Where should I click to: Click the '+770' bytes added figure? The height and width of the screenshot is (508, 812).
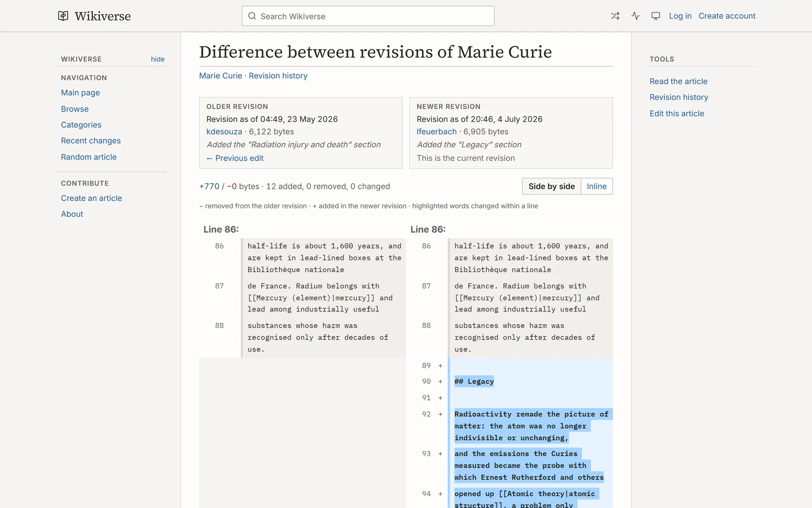pos(209,186)
